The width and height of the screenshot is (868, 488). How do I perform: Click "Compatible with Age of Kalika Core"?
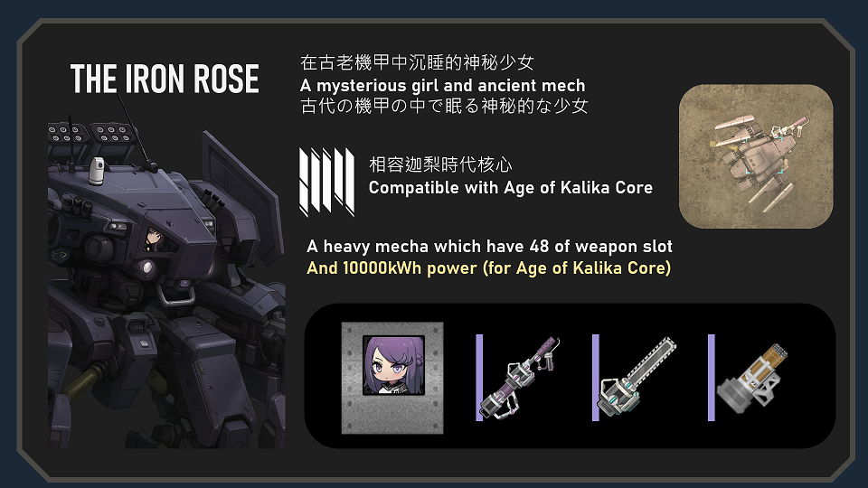pos(510,188)
